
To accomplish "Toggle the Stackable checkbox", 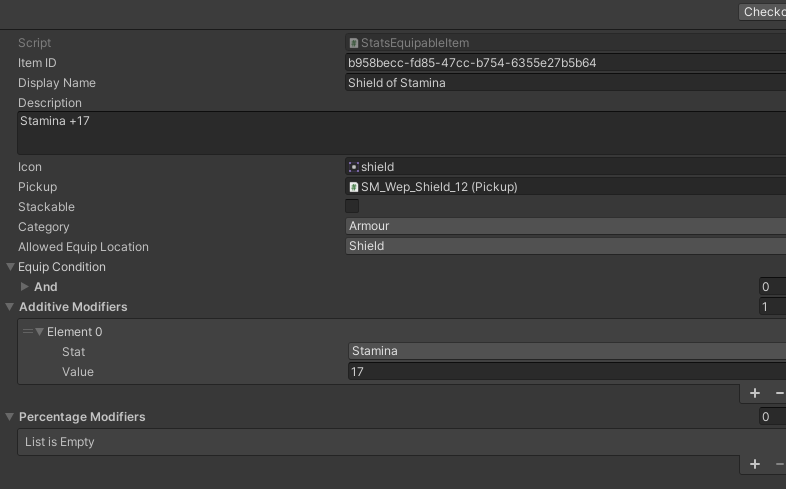I will pos(352,206).
